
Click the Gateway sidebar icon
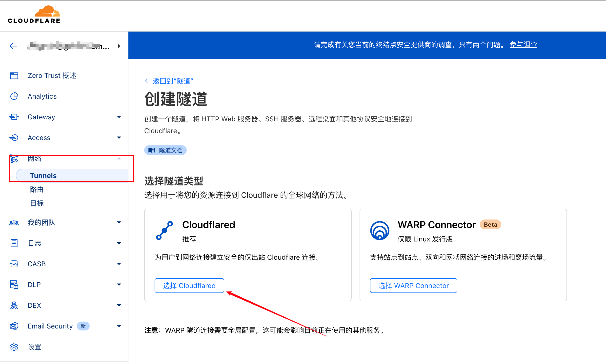click(x=14, y=117)
